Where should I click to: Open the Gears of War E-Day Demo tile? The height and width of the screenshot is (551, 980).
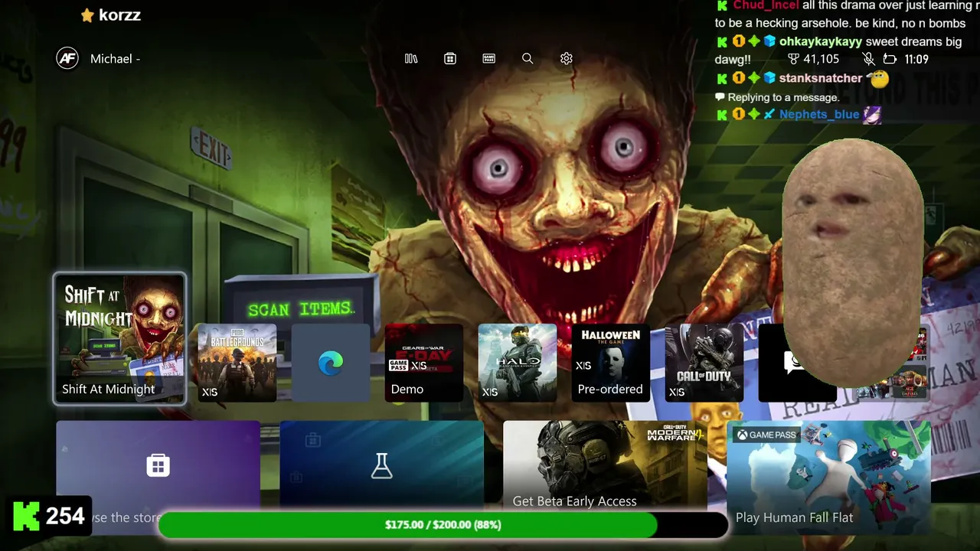(424, 363)
